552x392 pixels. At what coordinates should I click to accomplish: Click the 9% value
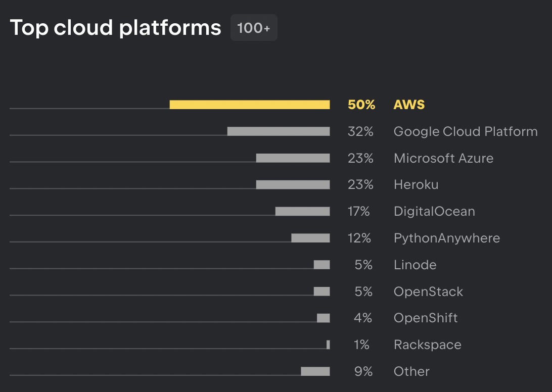(x=363, y=371)
